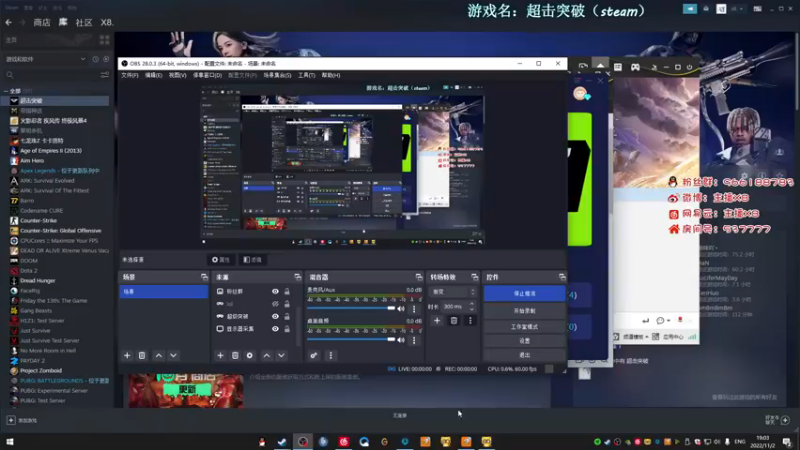Unlock the lol source
This screenshot has width=800, height=450.
click(x=287, y=304)
